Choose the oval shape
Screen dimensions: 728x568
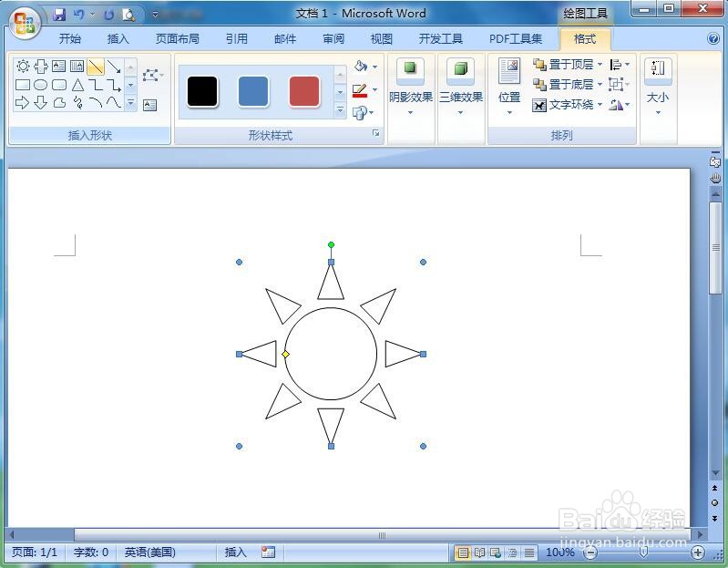coord(41,85)
